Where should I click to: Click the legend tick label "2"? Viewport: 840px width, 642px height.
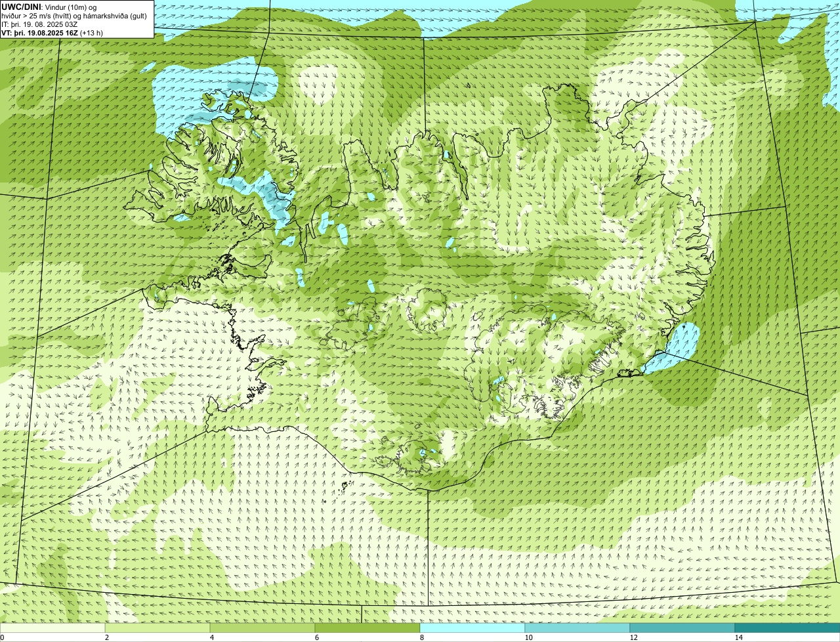click(x=106, y=637)
